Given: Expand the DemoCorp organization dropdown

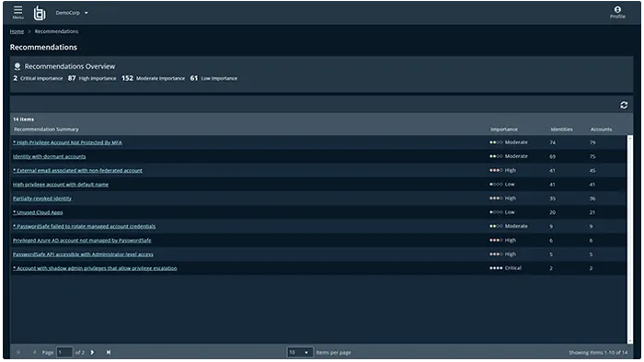Looking at the screenshot, I should (72, 13).
